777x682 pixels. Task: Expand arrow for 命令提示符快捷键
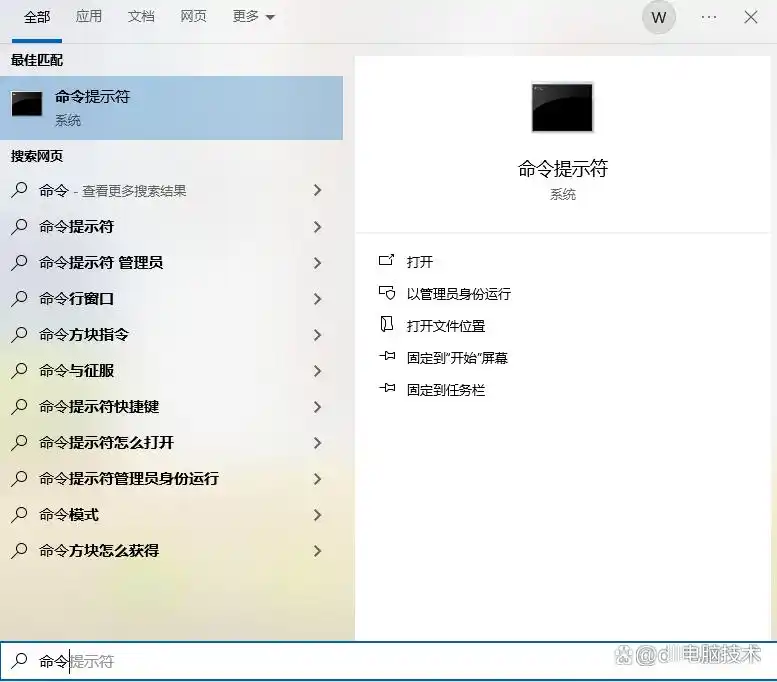point(318,407)
